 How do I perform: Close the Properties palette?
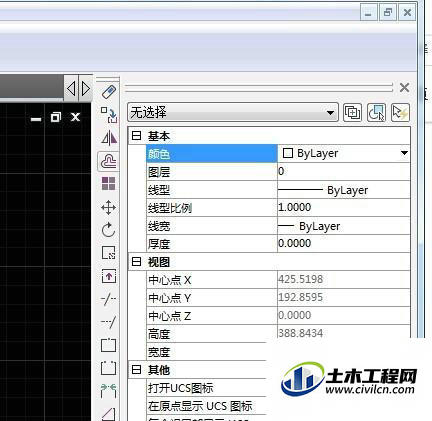click(404, 88)
